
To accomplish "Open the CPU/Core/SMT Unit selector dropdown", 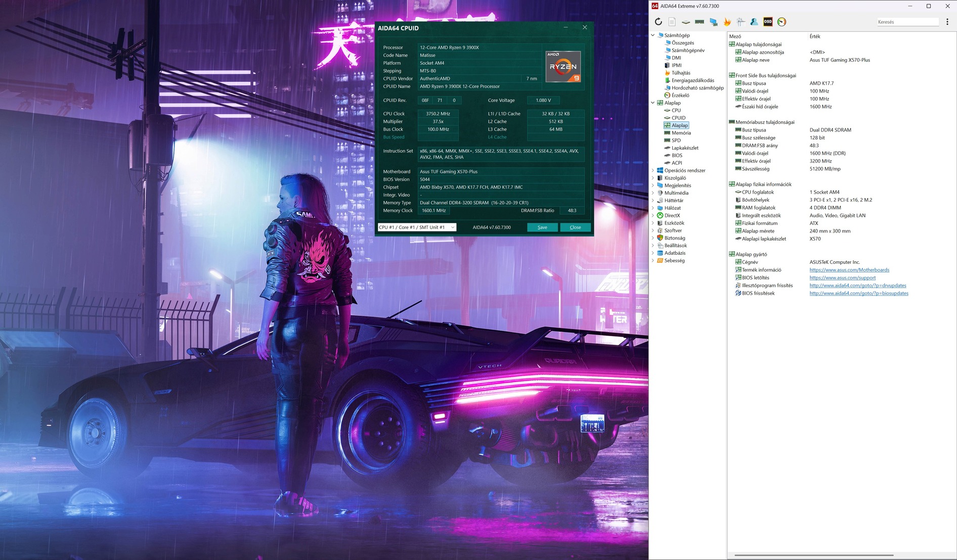I will [417, 227].
